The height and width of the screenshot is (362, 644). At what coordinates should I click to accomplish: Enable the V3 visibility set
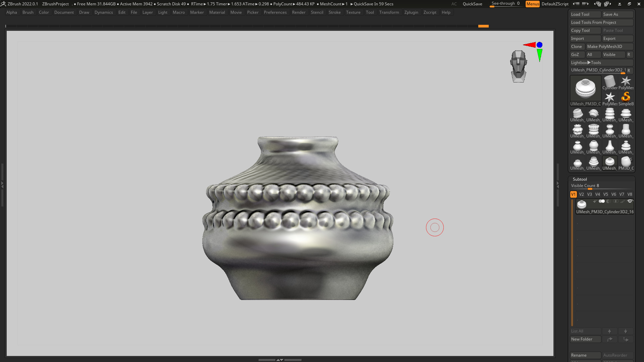tap(590, 194)
